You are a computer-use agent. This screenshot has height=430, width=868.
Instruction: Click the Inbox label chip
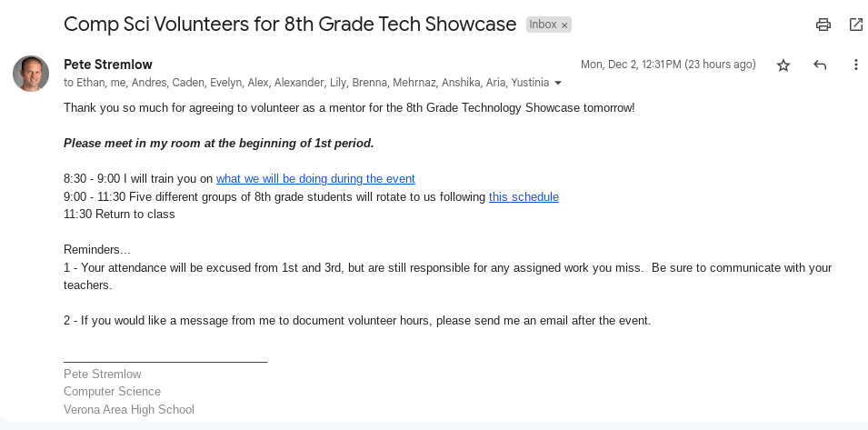pyautogui.click(x=544, y=25)
